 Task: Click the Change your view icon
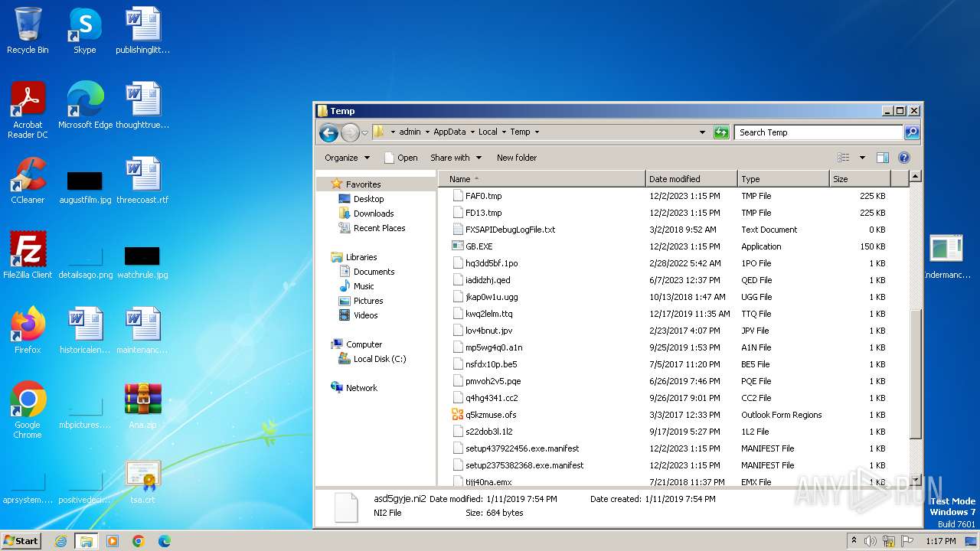click(844, 158)
